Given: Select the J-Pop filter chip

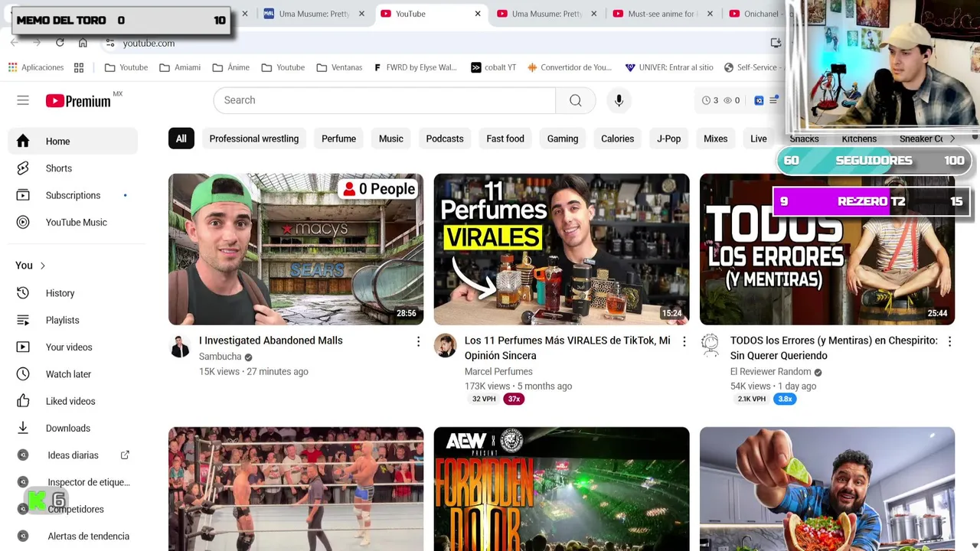Looking at the screenshot, I should 668,139.
